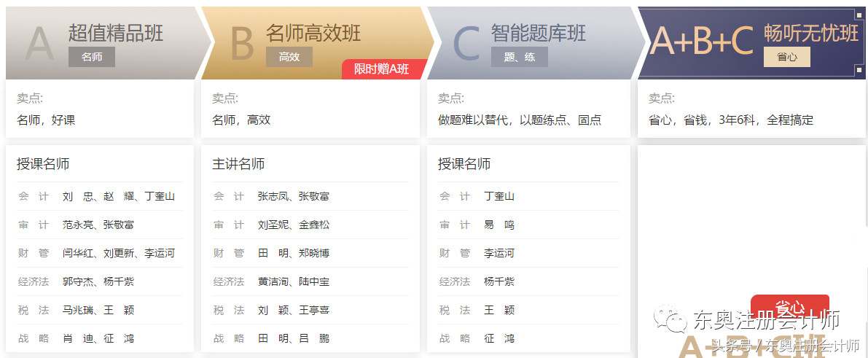This screenshot has width=868, height=358.
Task: Select the selling point text 名师，好课
Action: pyautogui.click(x=46, y=120)
